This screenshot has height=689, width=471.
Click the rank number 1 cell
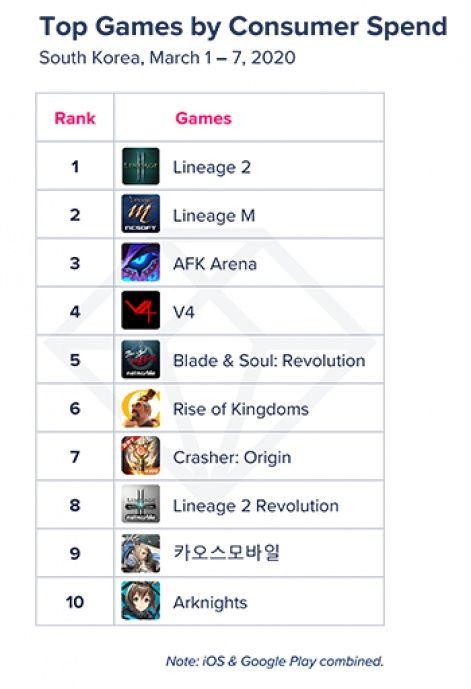75,166
